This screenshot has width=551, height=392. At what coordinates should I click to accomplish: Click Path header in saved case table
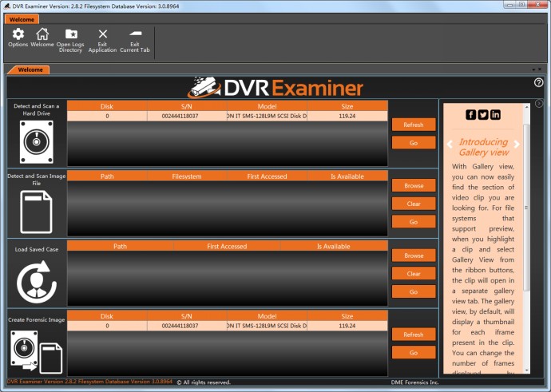120,246
